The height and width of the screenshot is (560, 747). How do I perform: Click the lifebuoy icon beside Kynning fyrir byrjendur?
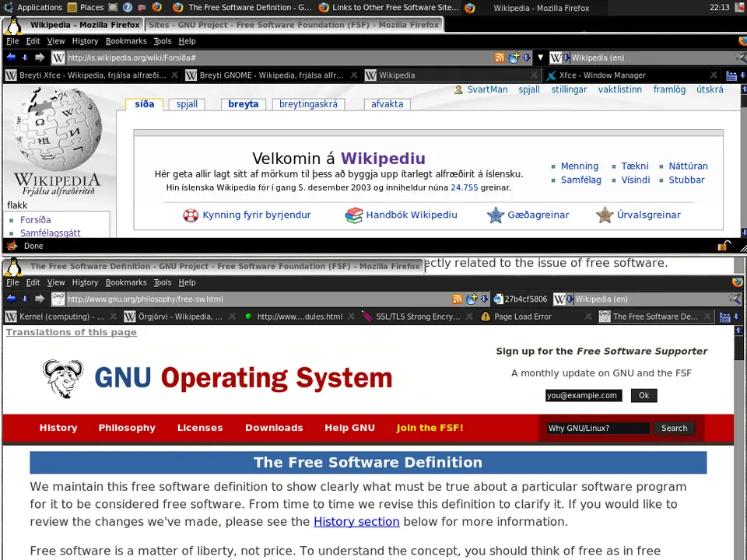191,215
